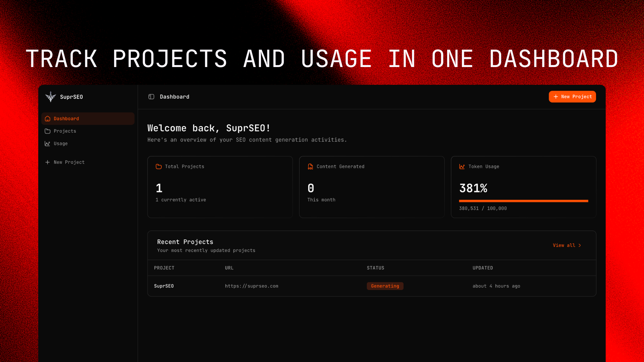Open Usage via the chart icon

click(47, 143)
